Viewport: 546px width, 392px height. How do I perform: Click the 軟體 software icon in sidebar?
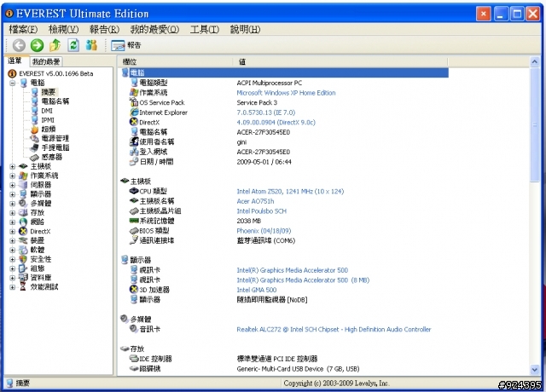(23, 250)
